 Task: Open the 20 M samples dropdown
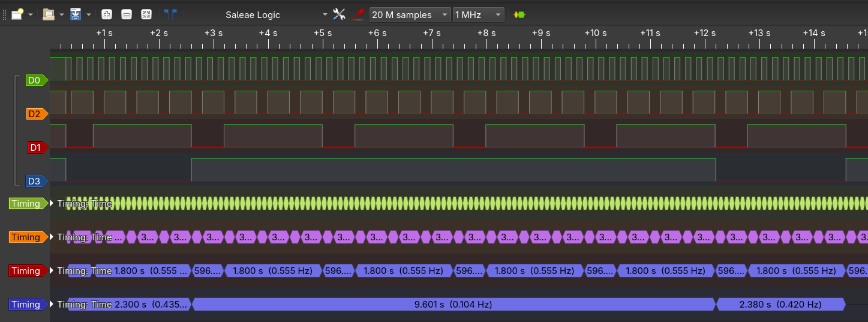[x=410, y=14]
